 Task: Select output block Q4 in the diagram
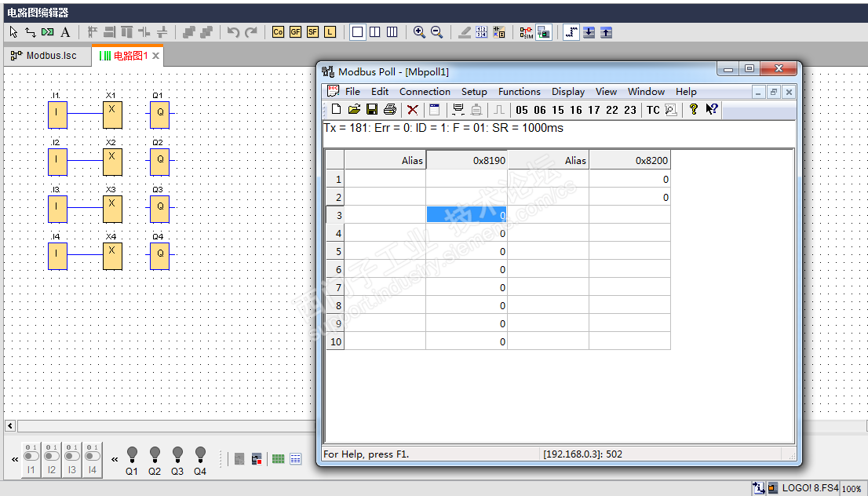point(160,256)
